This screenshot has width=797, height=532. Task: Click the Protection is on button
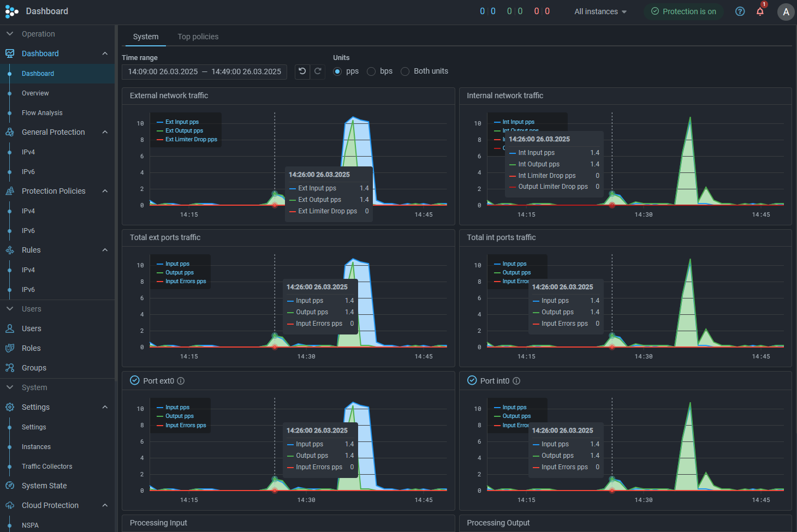(683, 11)
